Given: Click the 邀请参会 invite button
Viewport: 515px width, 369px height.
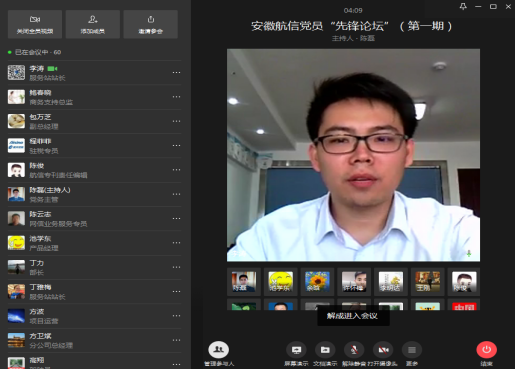Looking at the screenshot, I should [151, 24].
